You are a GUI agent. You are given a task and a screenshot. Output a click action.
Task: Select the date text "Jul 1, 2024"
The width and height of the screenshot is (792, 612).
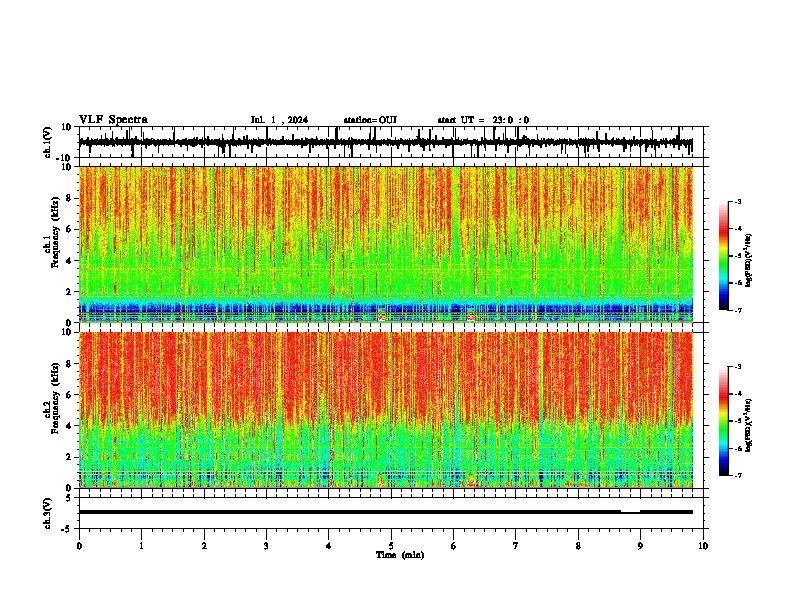(x=279, y=120)
